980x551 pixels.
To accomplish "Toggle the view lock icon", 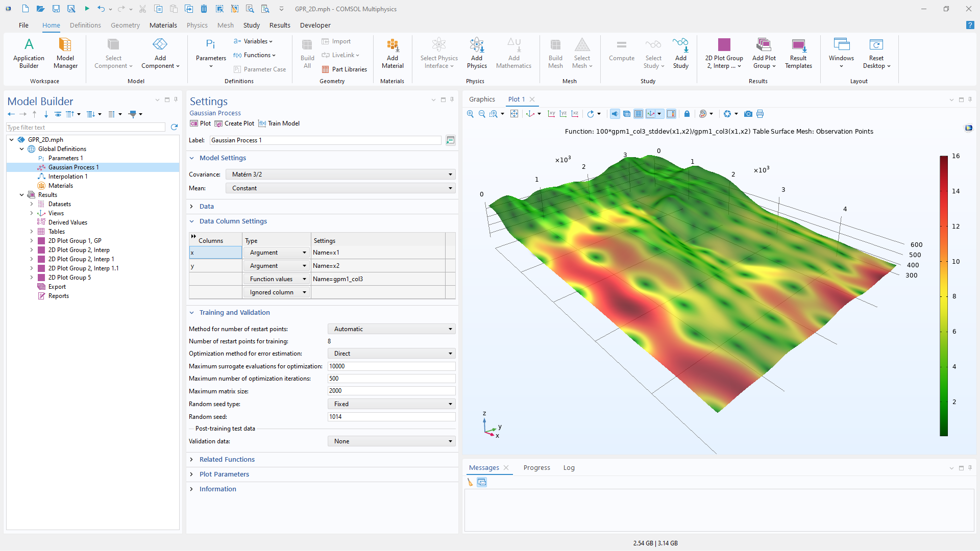I will tap(687, 114).
